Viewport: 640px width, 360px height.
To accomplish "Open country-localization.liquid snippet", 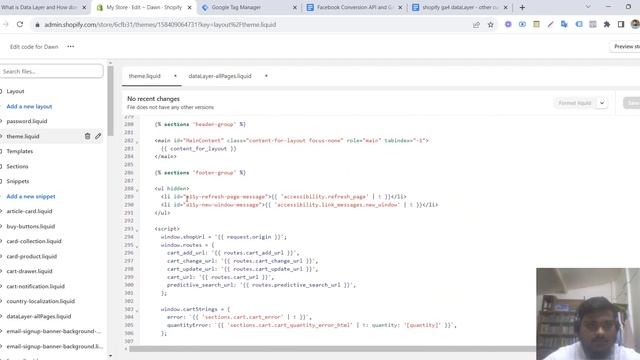I will [41, 301].
